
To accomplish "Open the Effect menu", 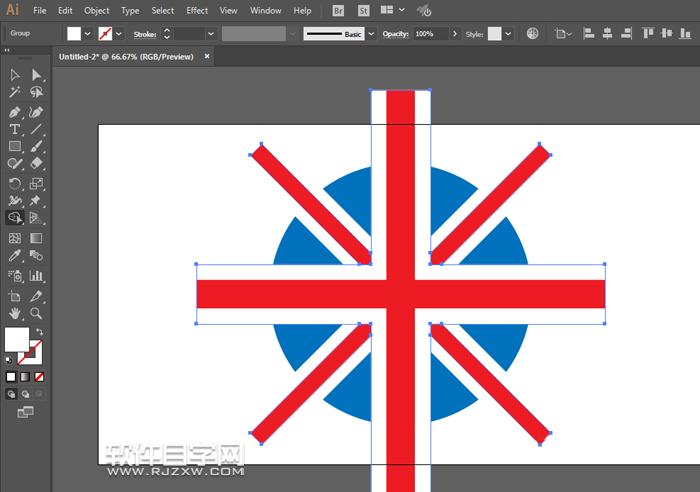I will point(197,10).
